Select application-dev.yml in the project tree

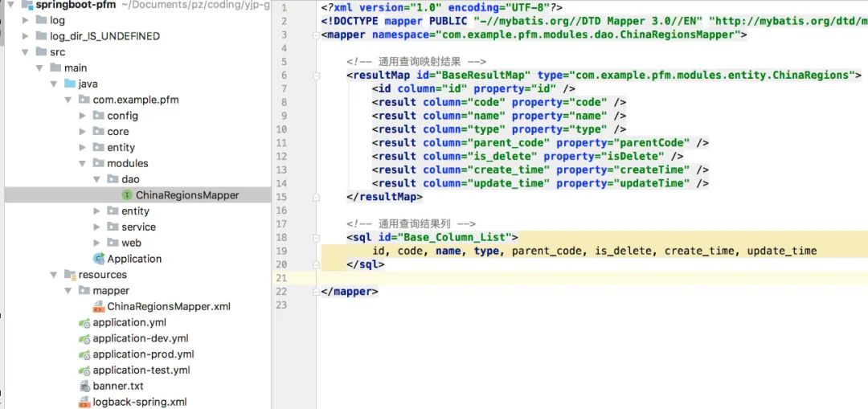pyautogui.click(x=141, y=338)
